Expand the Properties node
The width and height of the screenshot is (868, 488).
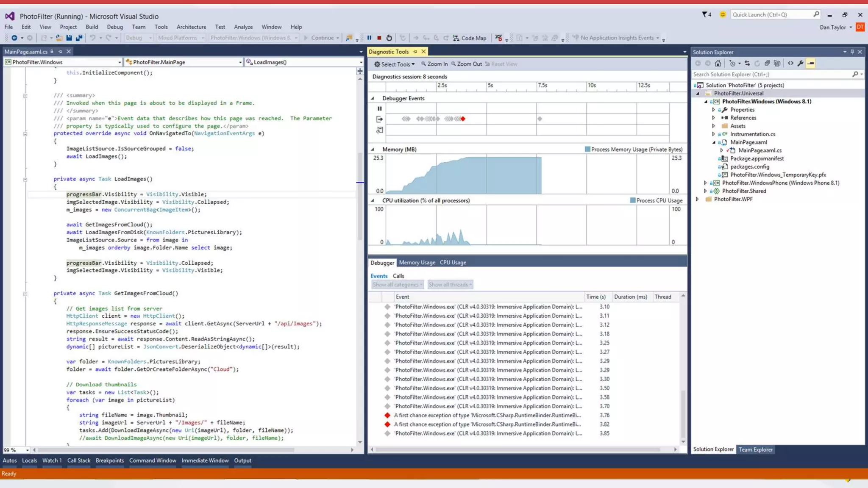(713, 110)
